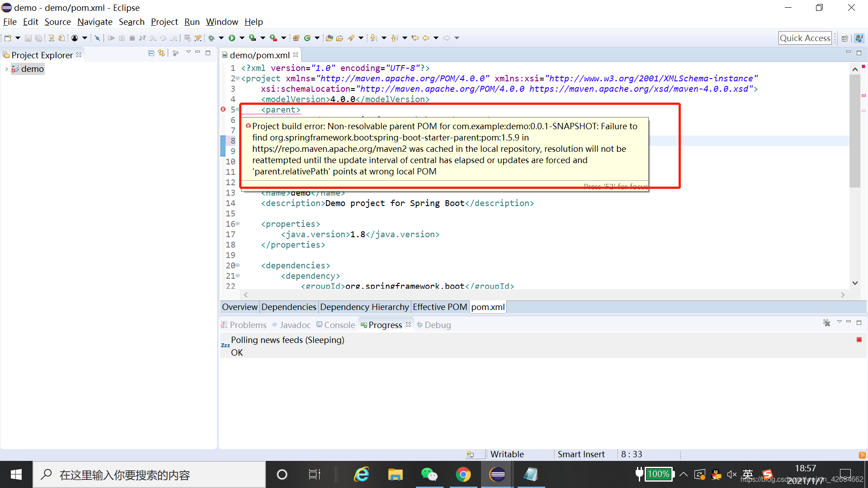Image resolution: width=868 pixels, height=488 pixels.
Task: Switch to the Dependency Hierarchy tab
Action: 364,307
